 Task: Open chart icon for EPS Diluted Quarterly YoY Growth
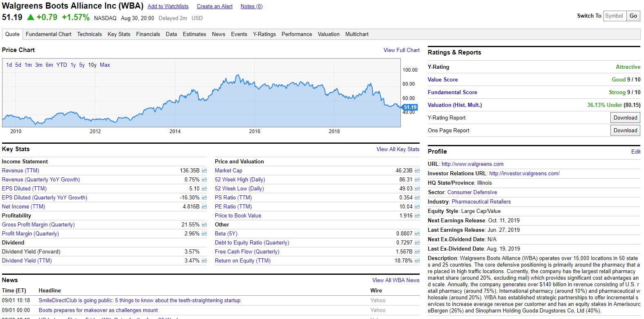(204, 198)
